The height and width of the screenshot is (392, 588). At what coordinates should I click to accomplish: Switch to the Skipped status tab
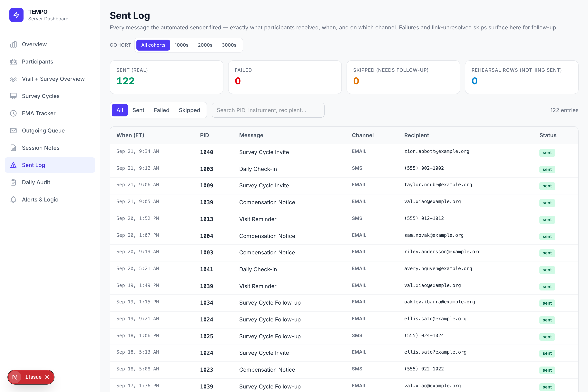[x=190, y=110]
